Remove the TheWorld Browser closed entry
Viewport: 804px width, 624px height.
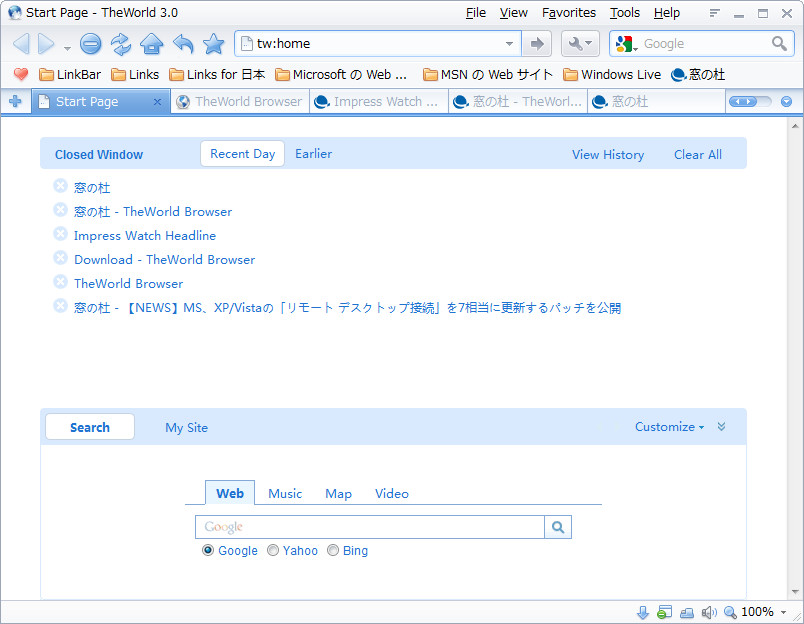61,281
